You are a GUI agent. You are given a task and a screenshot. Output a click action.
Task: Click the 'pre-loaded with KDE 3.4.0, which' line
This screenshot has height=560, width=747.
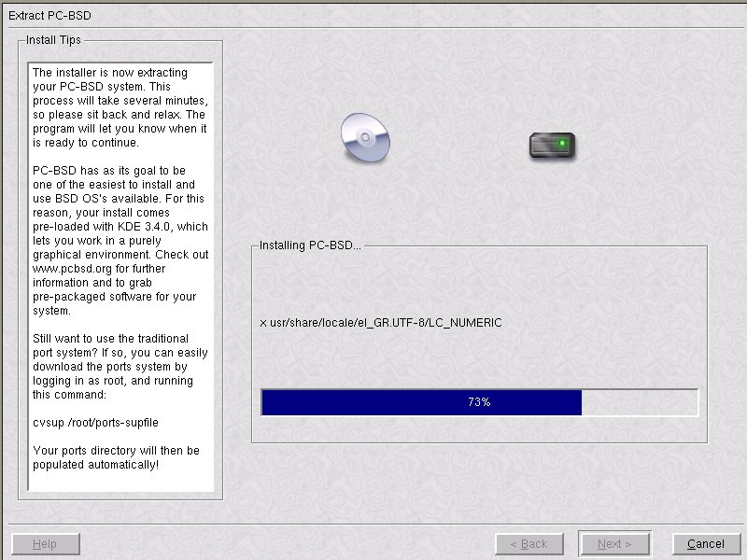120,227
